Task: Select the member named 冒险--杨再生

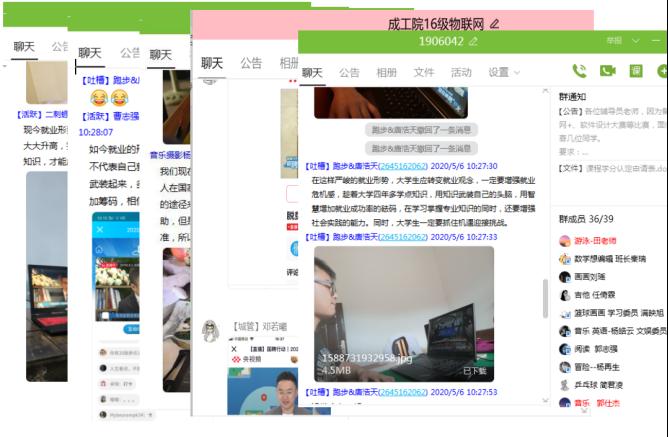Action: pos(597,367)
